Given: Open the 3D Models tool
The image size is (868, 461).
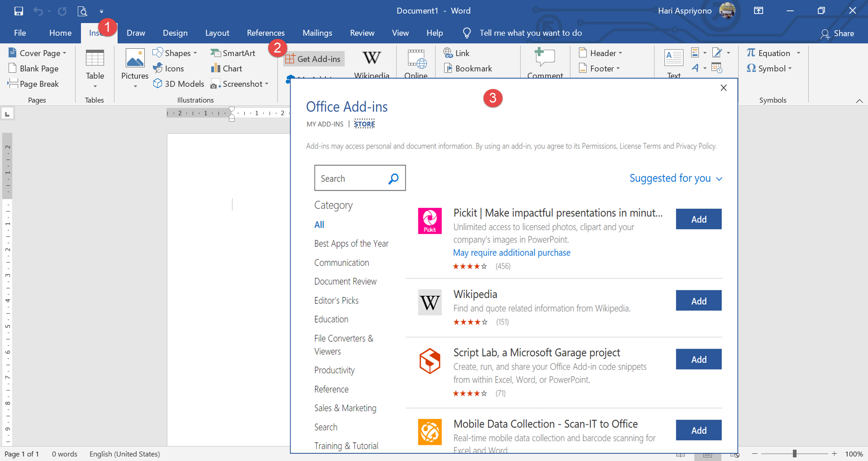Looking at the screenshot, I should click(179, 84).
